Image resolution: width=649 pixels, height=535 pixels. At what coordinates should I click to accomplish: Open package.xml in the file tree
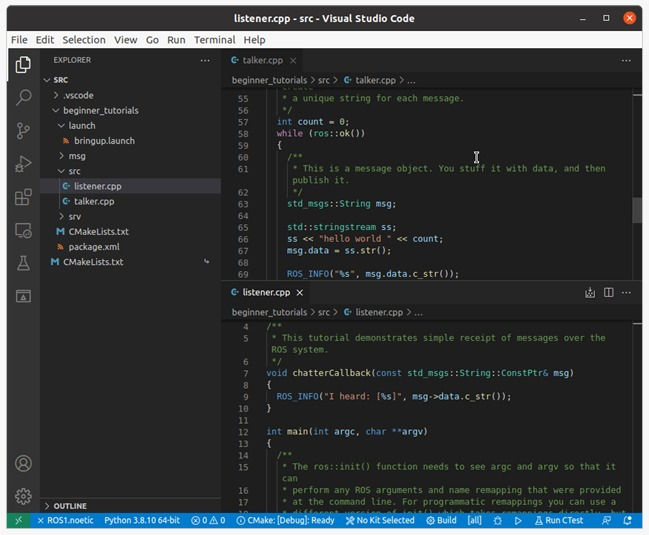pos(130,247)
